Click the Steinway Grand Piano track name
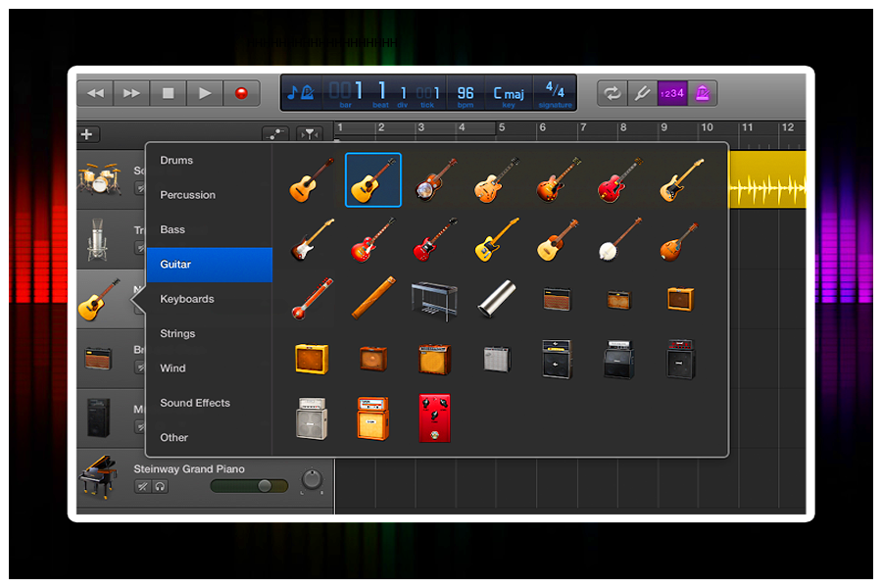Image resolution: width=882 pixels, height=588 pixels. [x=189, y=468]
